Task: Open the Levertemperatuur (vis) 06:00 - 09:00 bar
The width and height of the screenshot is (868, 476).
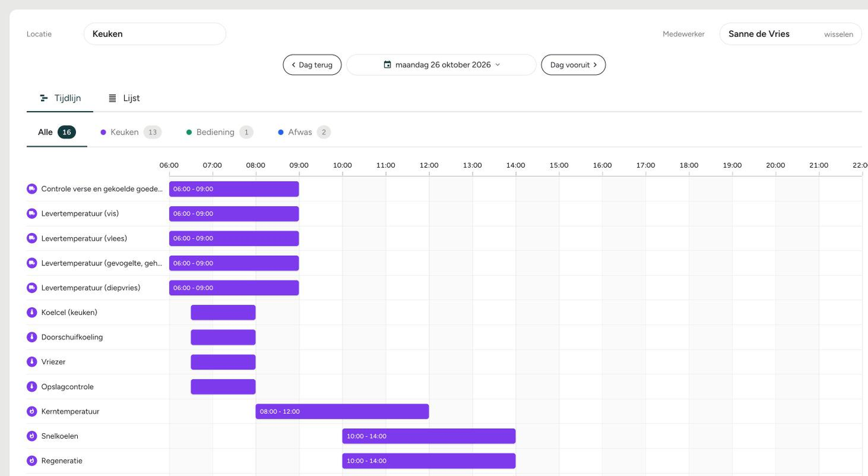Action: point(234,214)
